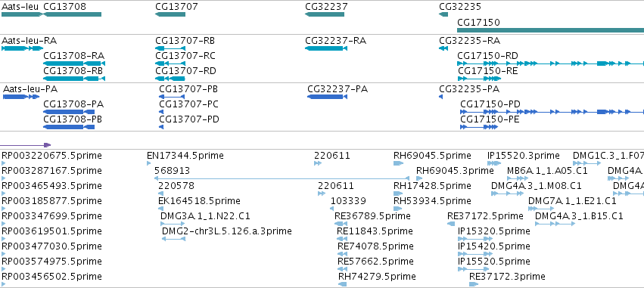Click the CG32235 gene label

(x=460, y=7)
